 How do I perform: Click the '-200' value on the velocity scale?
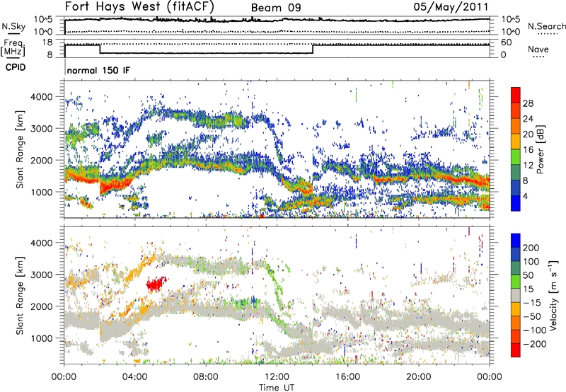coord(533,344)
